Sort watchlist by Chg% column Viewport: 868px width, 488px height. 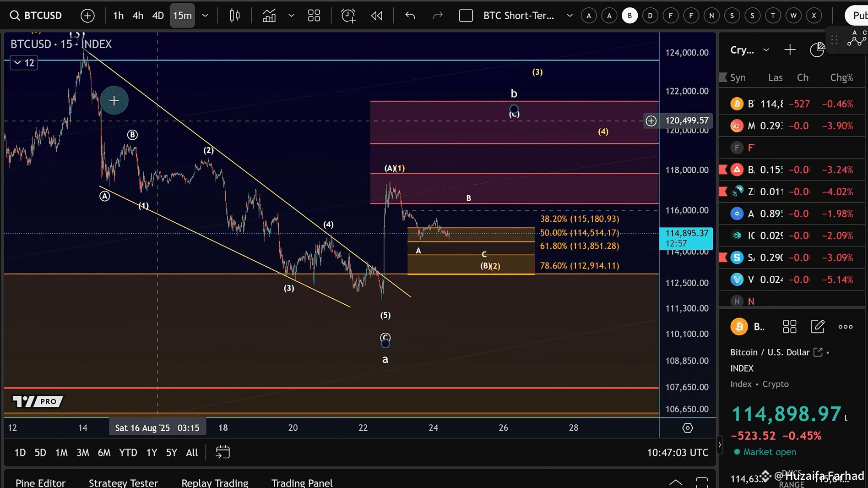tap(841, 78)
